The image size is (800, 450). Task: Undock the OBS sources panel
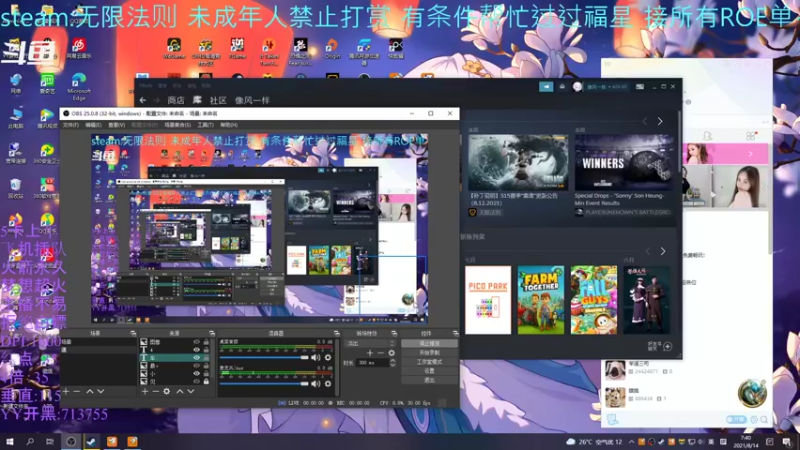click(x=212, y=333)
